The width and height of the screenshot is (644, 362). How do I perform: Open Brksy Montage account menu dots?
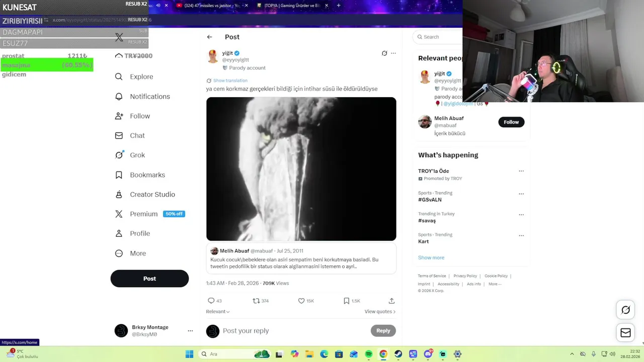point(190,331)
